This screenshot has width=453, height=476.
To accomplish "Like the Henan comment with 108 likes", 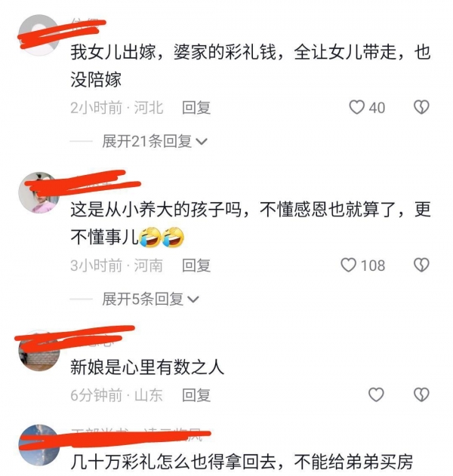I will pyautogui.click(x=348, y=265).
